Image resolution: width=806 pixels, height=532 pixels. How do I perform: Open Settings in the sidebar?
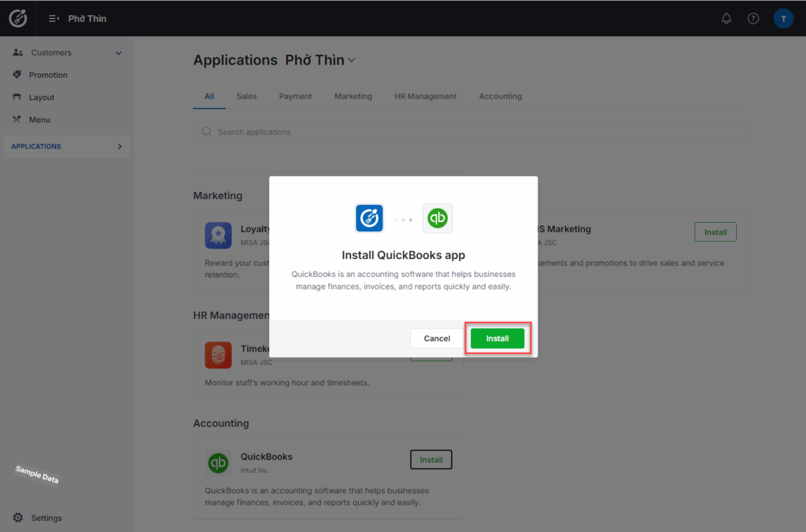pyautogui.click(x=46, y=518)
